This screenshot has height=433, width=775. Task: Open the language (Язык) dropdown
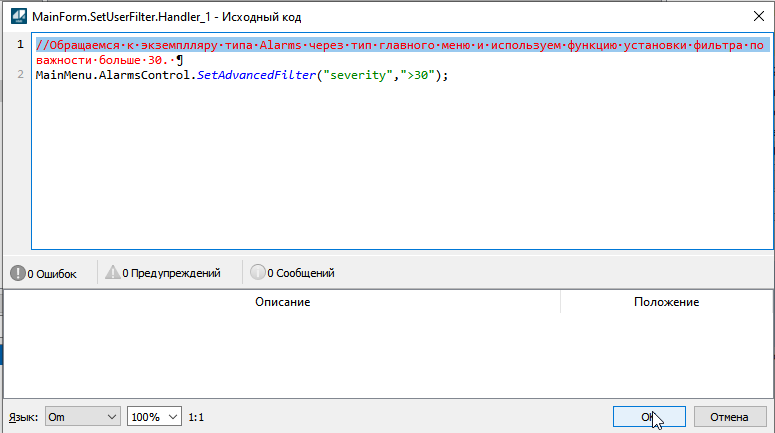point(83,416)
